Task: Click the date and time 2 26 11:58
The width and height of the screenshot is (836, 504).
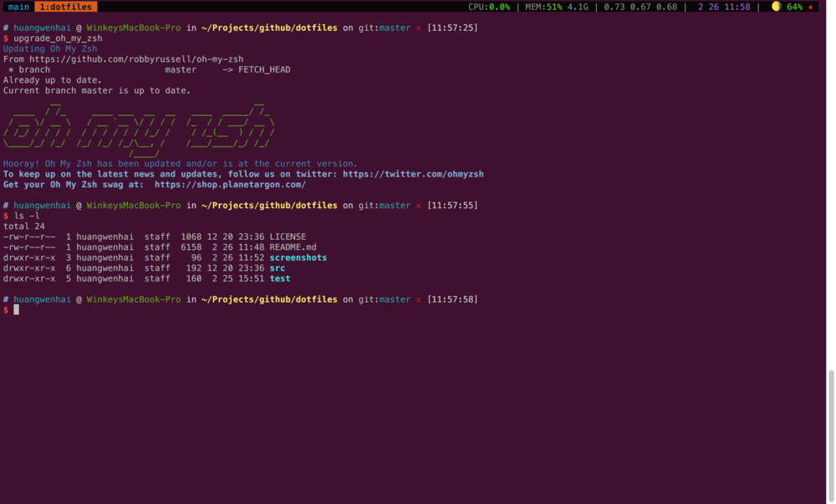Action: tap(724, 7)
